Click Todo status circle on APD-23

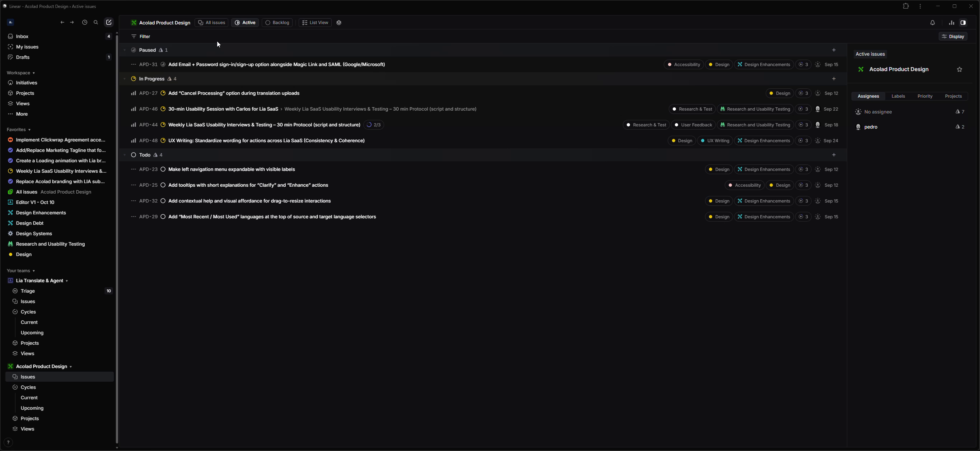(x=163, y=169)
